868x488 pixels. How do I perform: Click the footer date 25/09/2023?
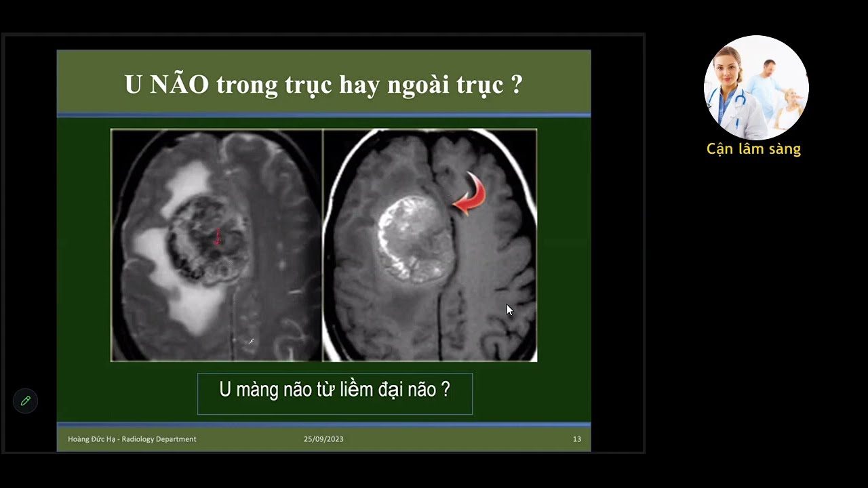pyautogui.click(x=323, y=439)
